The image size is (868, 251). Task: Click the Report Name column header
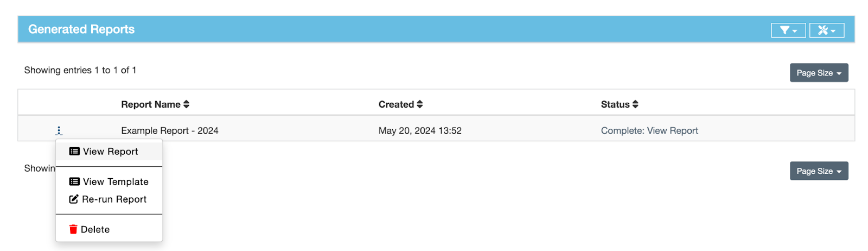150,104
